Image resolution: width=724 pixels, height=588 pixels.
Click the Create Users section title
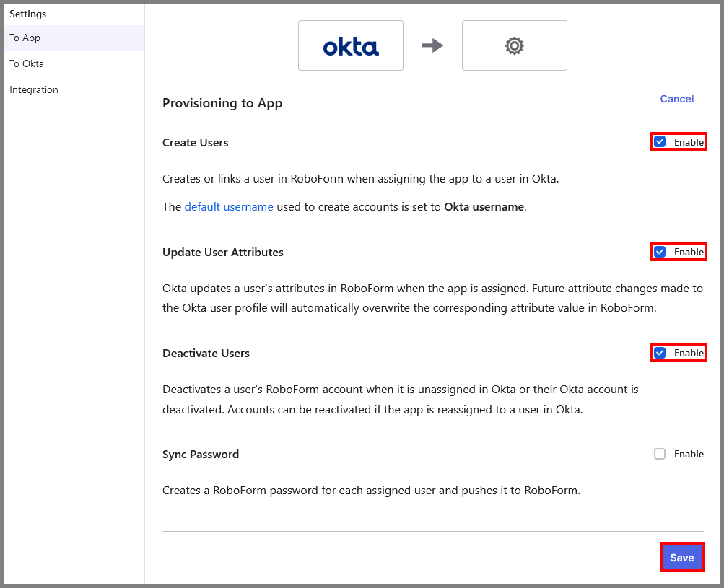point(196,143)
